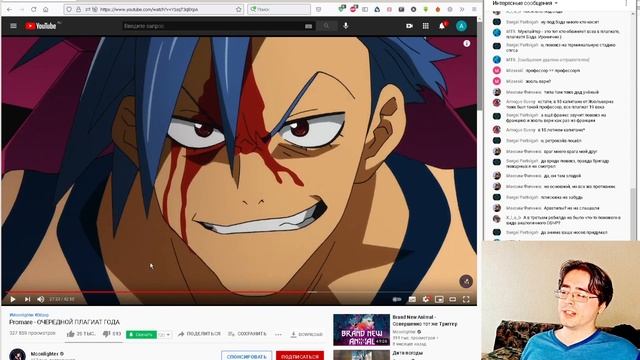
Task: Click the info card icon on the video
Action: [467, 43]
